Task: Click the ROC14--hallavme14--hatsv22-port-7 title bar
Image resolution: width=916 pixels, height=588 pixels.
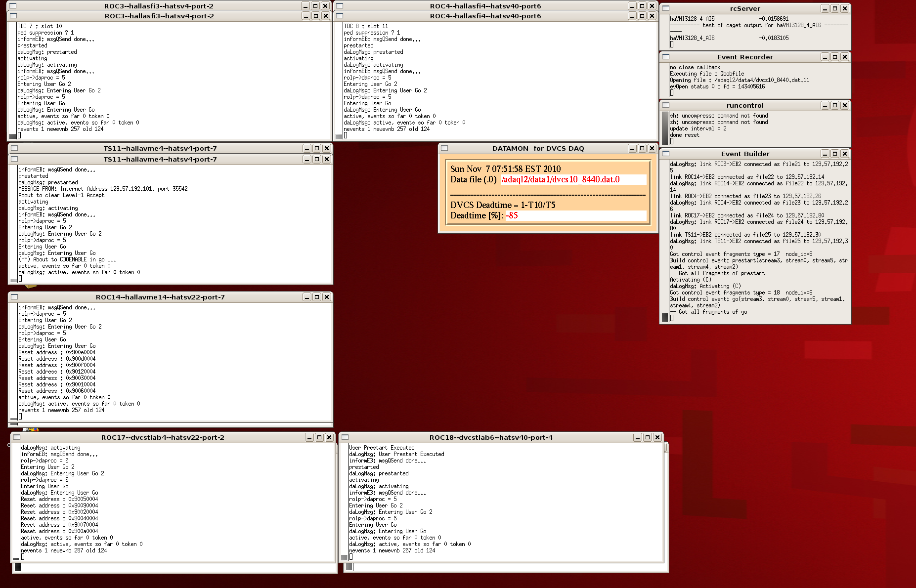Action: 160,297
